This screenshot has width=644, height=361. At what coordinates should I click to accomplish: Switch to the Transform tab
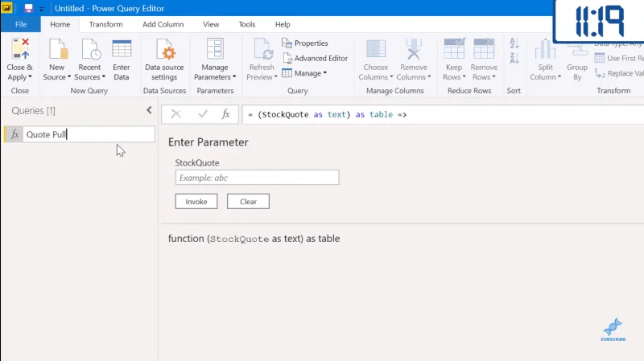(106, 24)
